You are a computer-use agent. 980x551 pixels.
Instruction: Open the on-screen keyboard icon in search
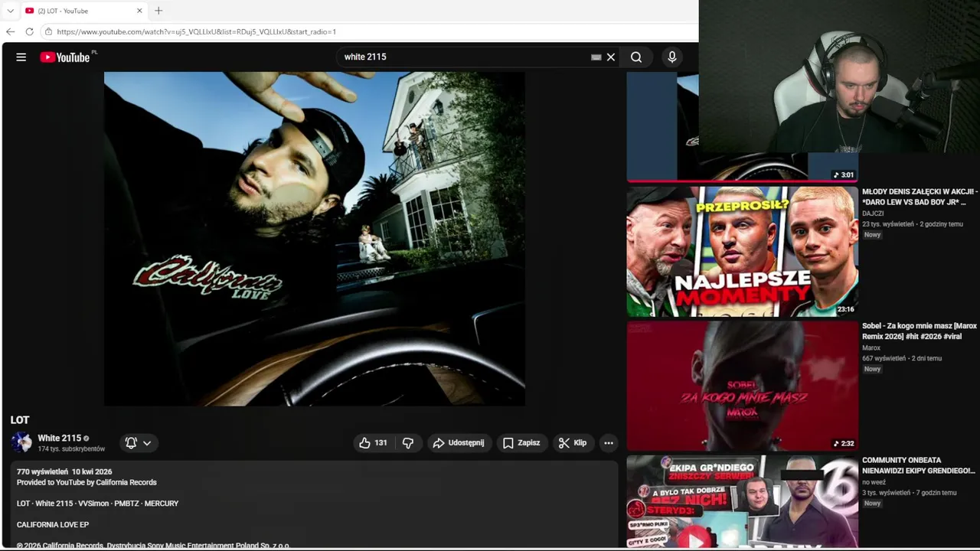click(596, 57)
